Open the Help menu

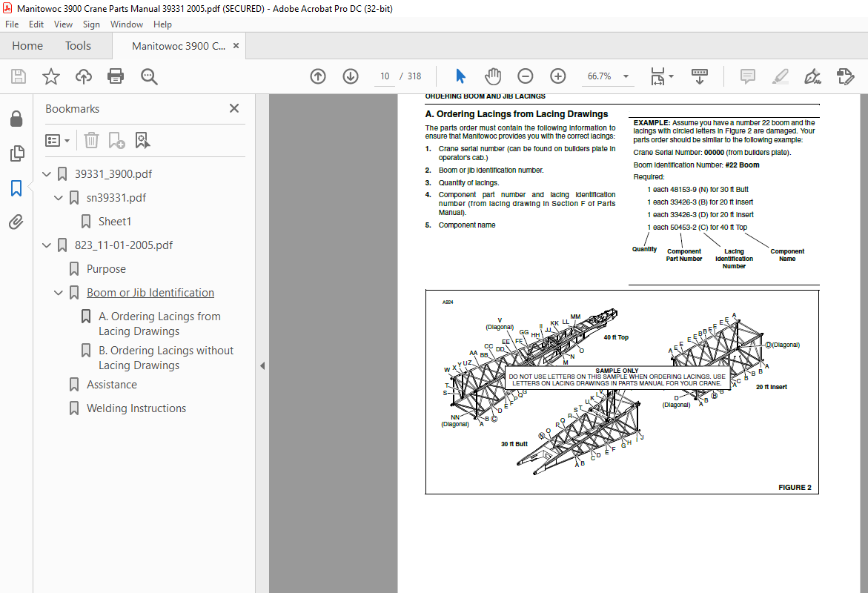pyautogui.click(x=163, y=24)
